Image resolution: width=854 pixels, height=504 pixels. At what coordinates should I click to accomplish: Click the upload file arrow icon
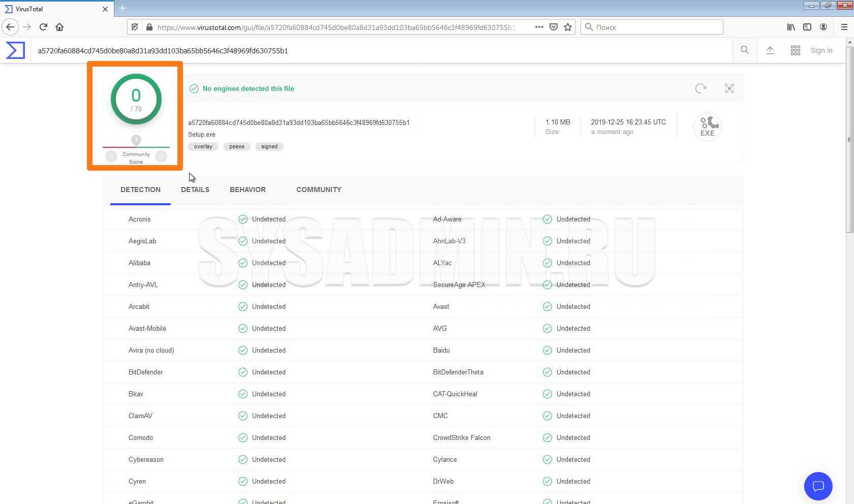click(x=770, y=50)
